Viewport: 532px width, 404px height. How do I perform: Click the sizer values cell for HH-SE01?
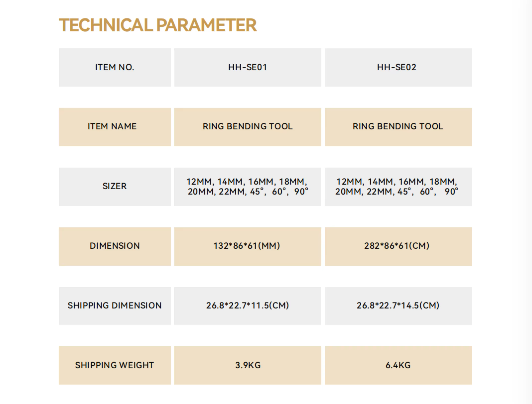pyautogui.click(x=248, y=187)
